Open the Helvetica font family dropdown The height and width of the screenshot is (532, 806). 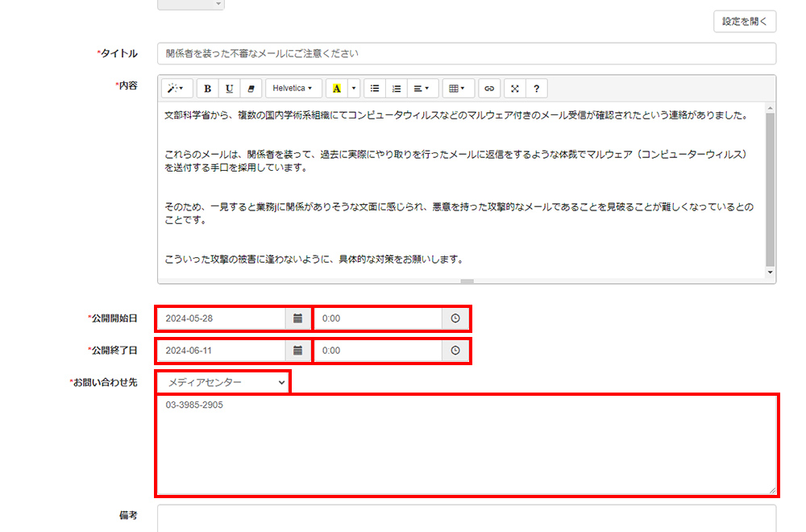point(293,89)
